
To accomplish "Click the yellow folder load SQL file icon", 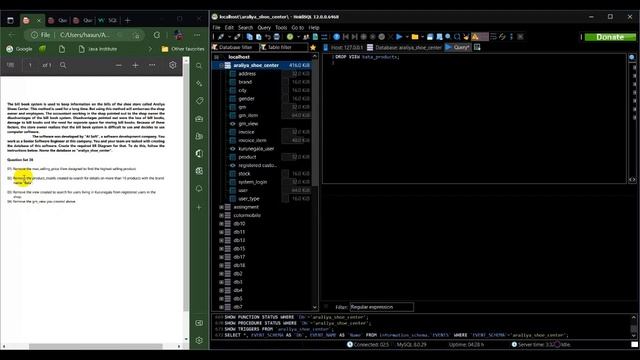I will 415,37.
